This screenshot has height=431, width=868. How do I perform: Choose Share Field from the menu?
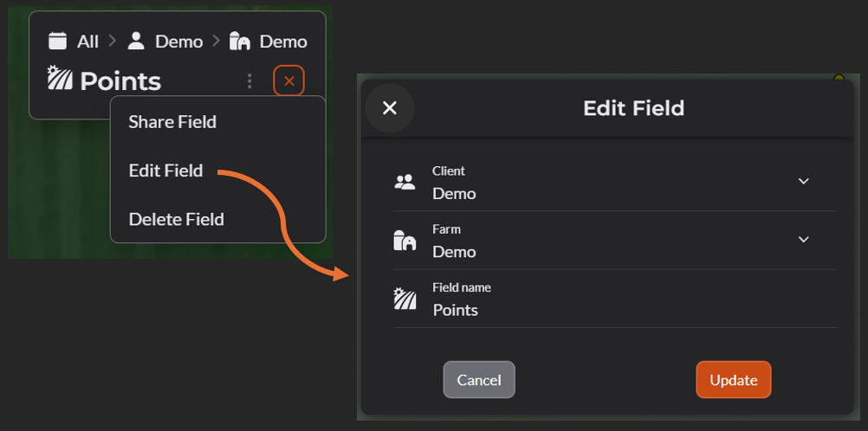(x=172, y=122)
